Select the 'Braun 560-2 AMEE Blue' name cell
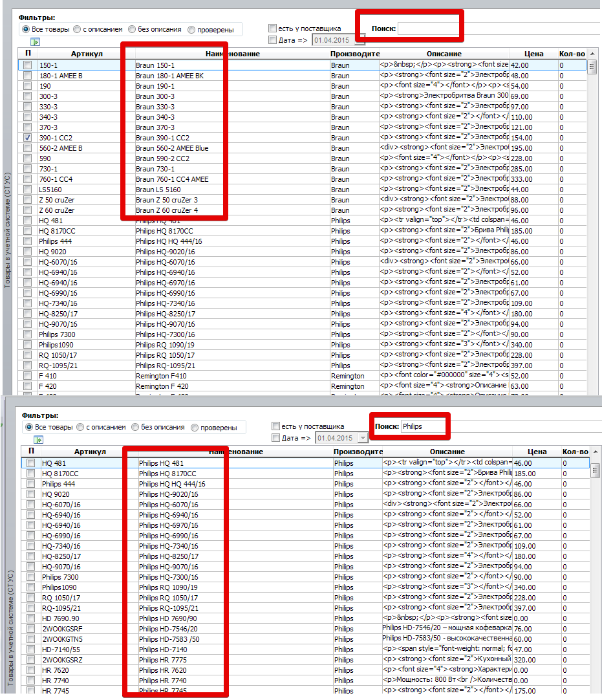This screenshot has width=602, height=700. (x=232, y=148)
